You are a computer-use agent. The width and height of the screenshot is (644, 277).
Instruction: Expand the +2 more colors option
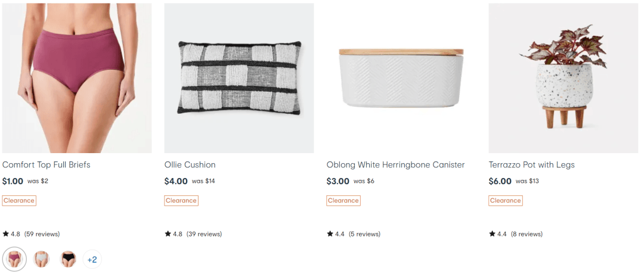[92, 259]
